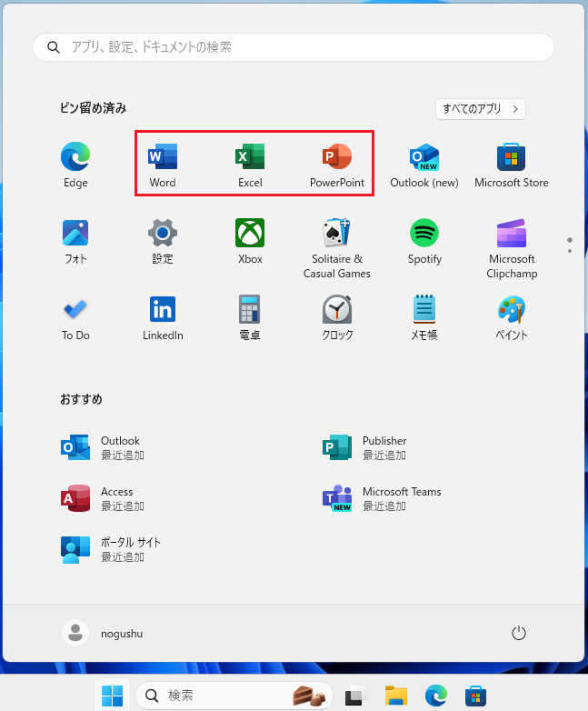Open the To Do app
588x711 pixels.
point(75,318)
